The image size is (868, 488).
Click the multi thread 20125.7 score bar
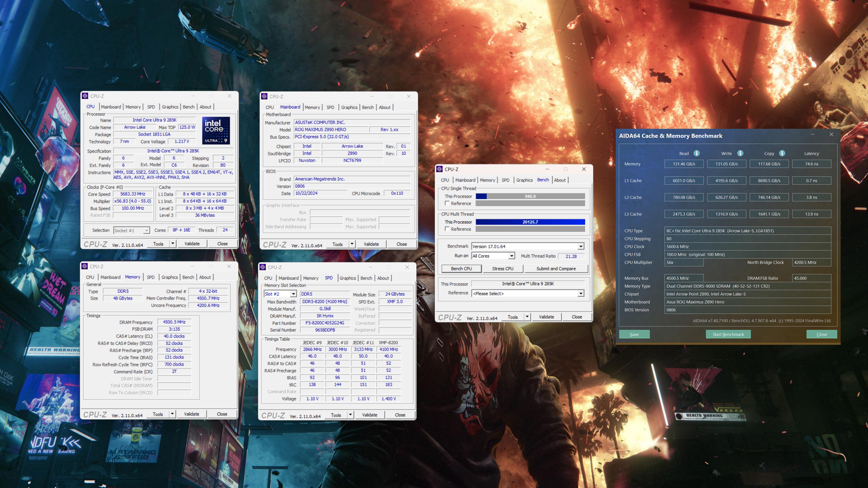tap(530, 222)
